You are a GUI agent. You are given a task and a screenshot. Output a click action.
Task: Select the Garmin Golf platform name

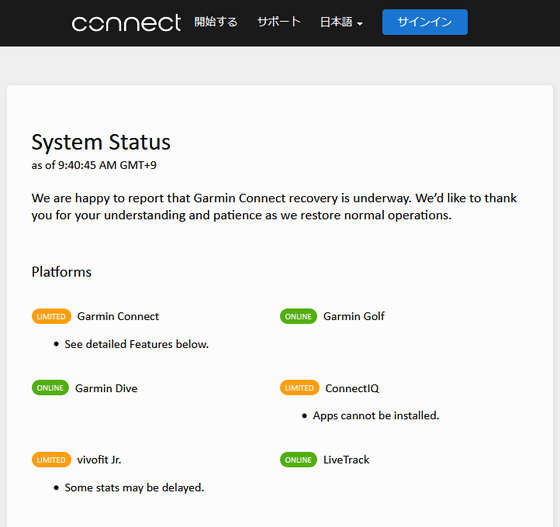click(354, 316)
